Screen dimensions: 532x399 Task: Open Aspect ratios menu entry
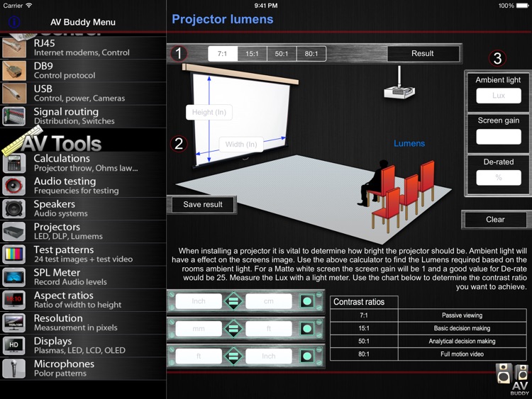tap(83, 300)
